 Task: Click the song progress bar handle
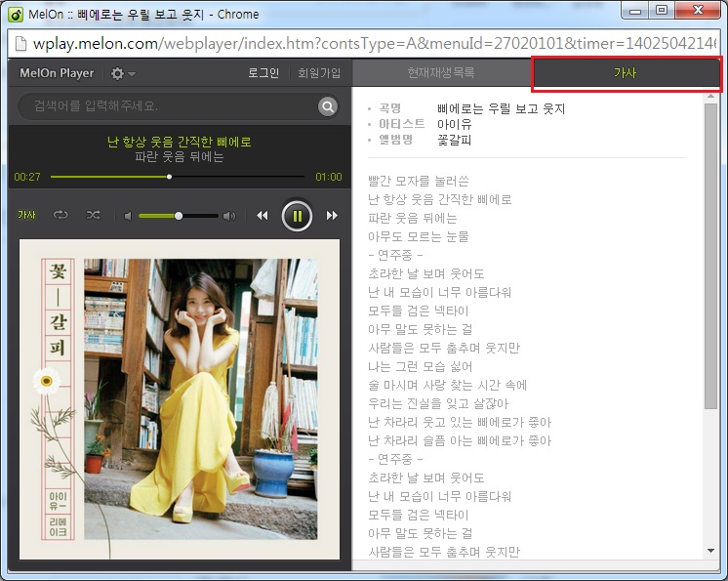coord(170,177)
